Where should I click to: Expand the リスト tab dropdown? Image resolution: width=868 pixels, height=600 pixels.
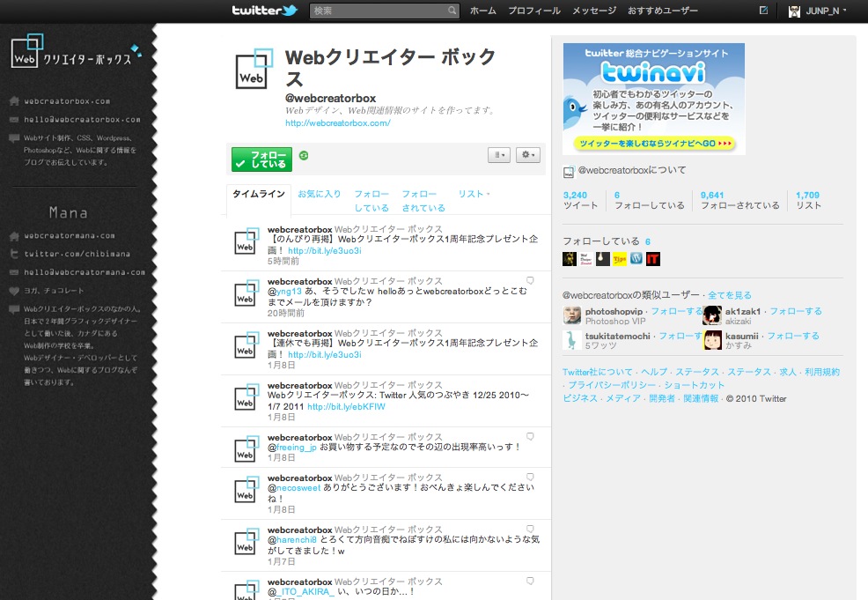click(474, 194)
